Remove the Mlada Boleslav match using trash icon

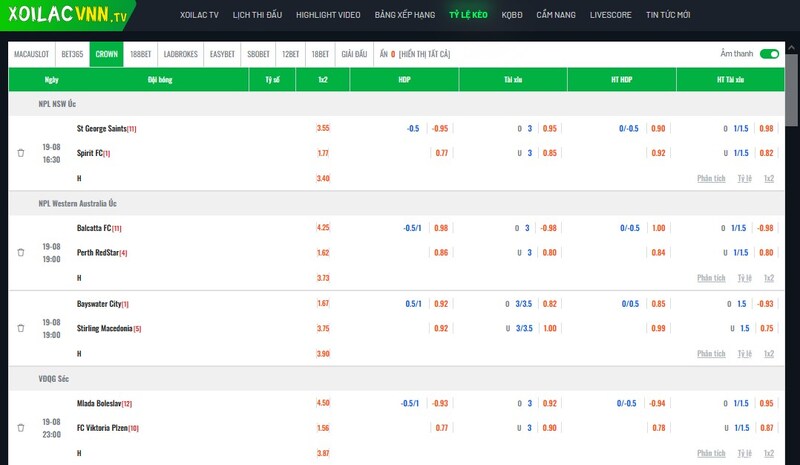click(x=20, y=428)
